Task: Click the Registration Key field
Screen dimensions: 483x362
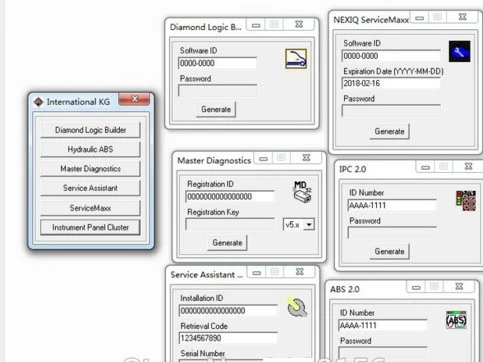Action: click(x=230, y=224)
